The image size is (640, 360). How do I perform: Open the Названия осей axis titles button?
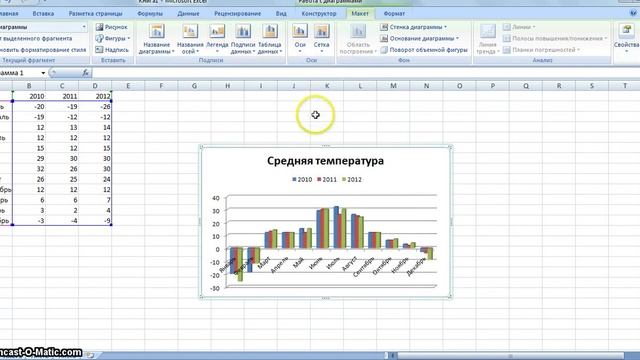click(x=190, y=39)
